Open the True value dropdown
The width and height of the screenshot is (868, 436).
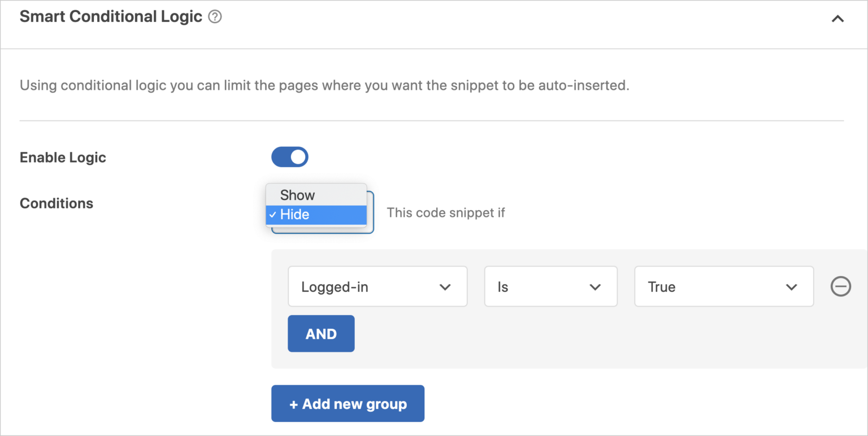pyautogui.click(x=724, y=286)
